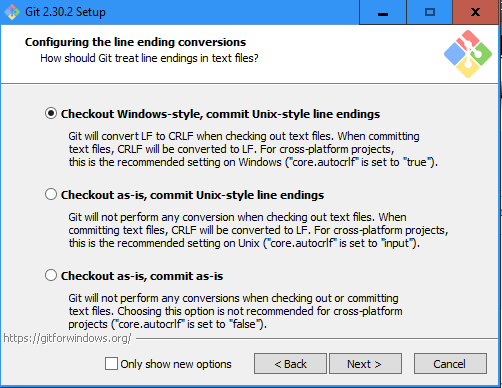Click the autocrlf true description text

pyautogui.click(x=253, y=149)
